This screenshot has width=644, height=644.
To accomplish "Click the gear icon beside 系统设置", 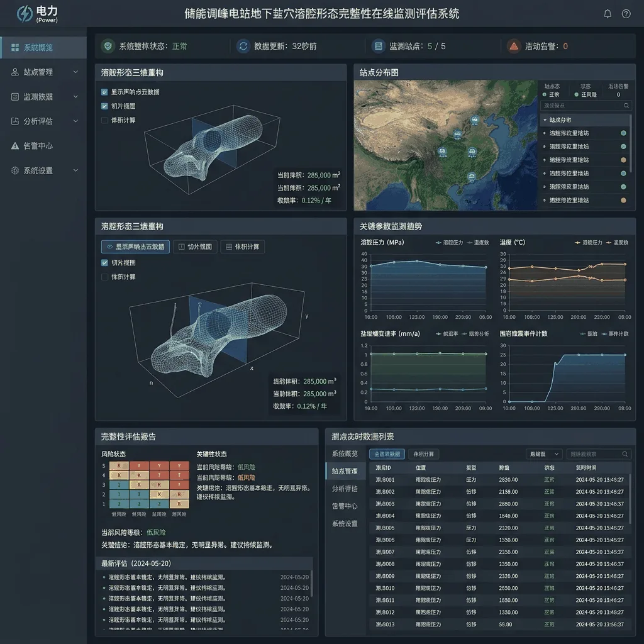I will click(15, 170).
